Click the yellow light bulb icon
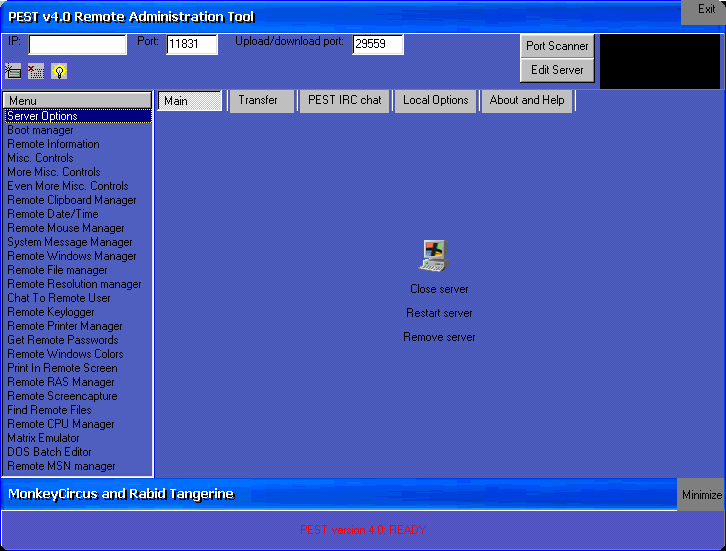Screen dimensions: 726x551 click(59, 71)
